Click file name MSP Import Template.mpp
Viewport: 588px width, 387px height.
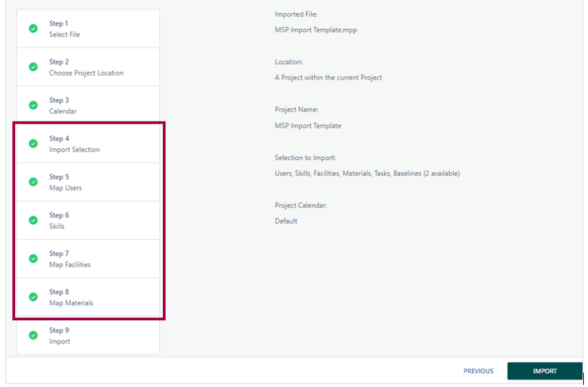(316, 30)
